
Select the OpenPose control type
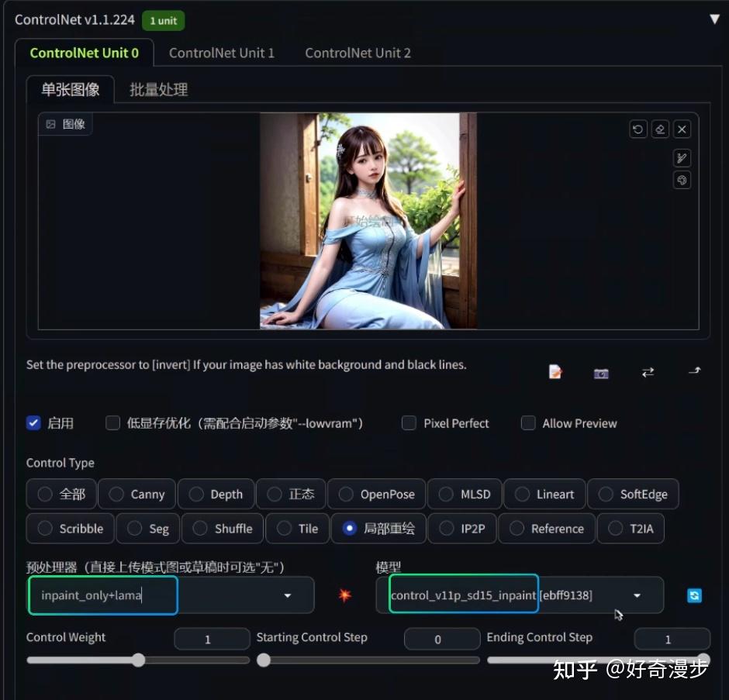[x=376, y=494]
